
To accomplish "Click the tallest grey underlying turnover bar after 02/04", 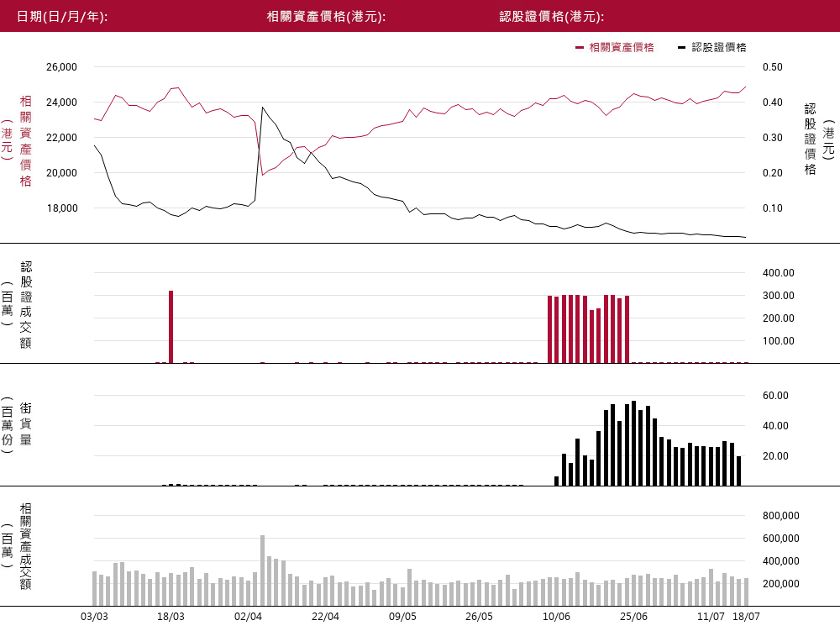I will click(262, 571).
